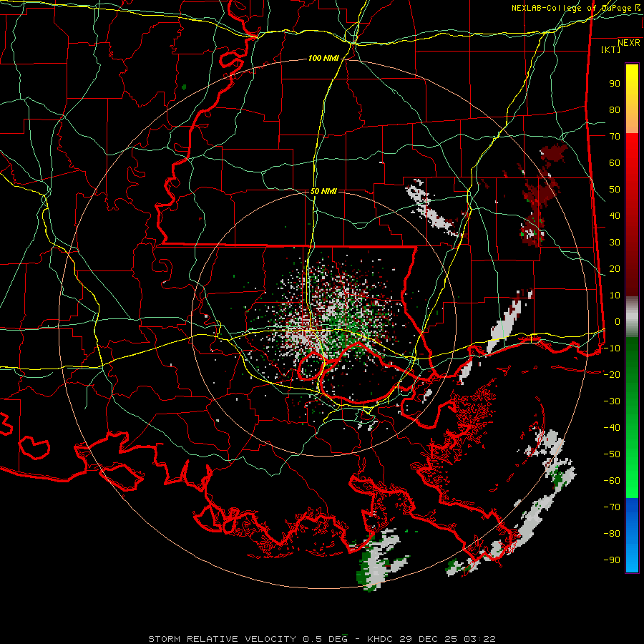The width and height of the screenshot is (644, 644).
Task: Click the -40 scale value
Action: coord(612,428)
